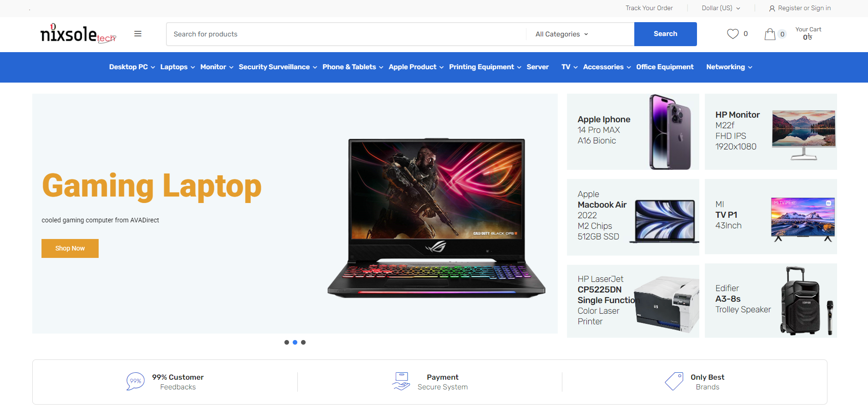Viewport: 868px width, 412px height.
Task: Click the nixsole tech logo
Action: pyautogui.click(x=78, y=34)
